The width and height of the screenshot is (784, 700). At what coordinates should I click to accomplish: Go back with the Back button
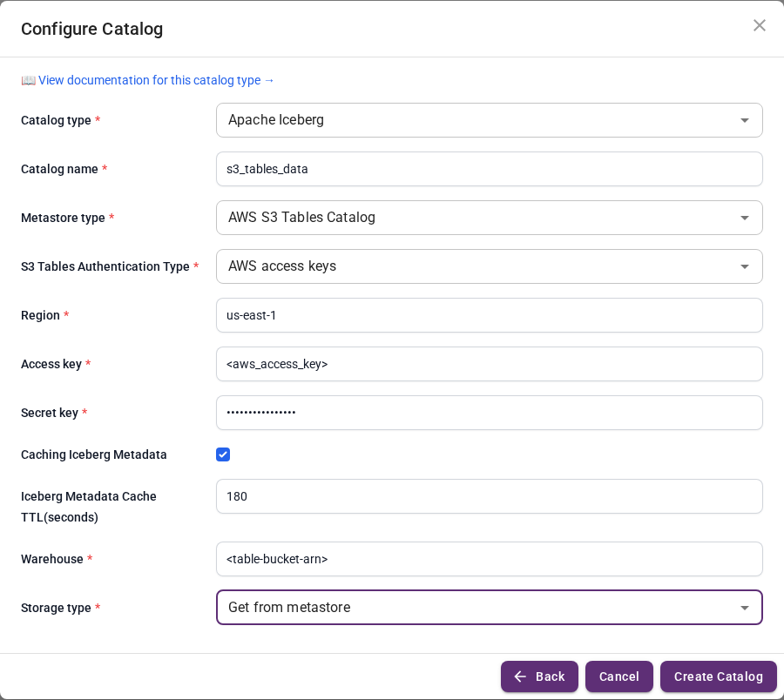pos(539,676)
